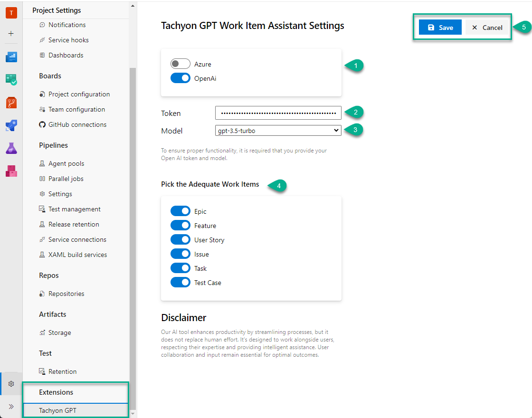Open GitHub connections under Boards

tap(74, 124)
